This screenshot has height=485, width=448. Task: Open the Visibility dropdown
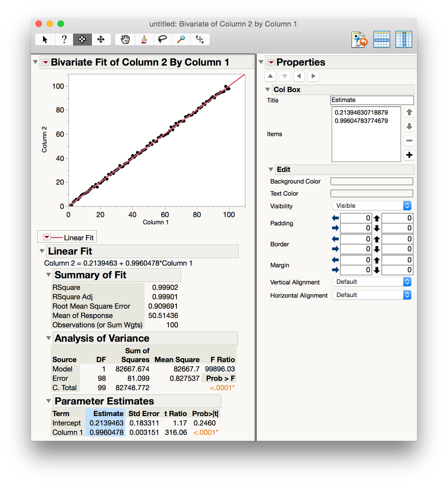372,206
